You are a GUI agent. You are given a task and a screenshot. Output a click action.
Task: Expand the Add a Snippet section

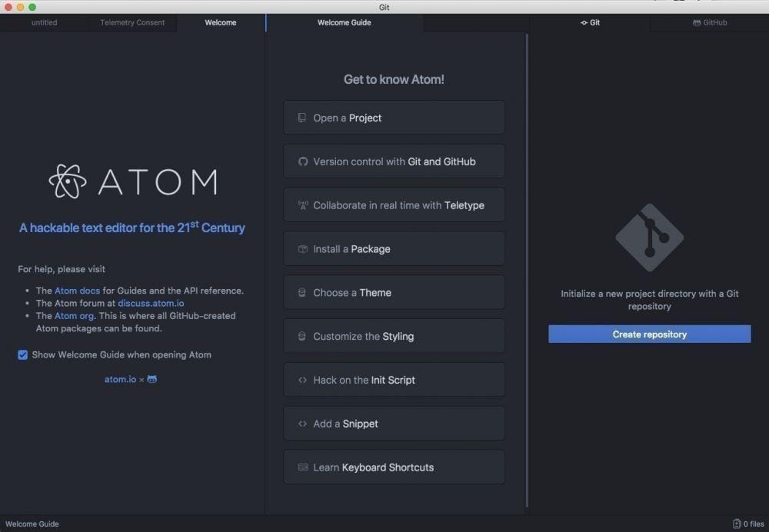pyautogui.click(x=394, y=423)
